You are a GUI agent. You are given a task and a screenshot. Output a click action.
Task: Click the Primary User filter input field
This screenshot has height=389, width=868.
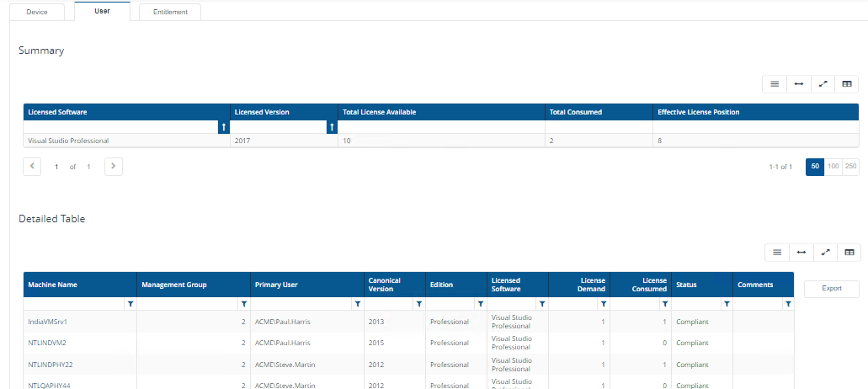click(301, 304)
